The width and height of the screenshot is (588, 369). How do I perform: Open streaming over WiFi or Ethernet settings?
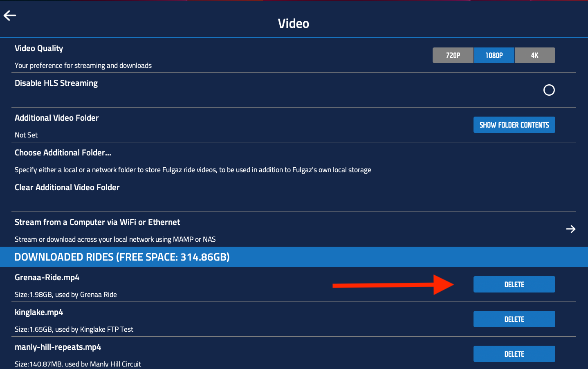(97, 222)
